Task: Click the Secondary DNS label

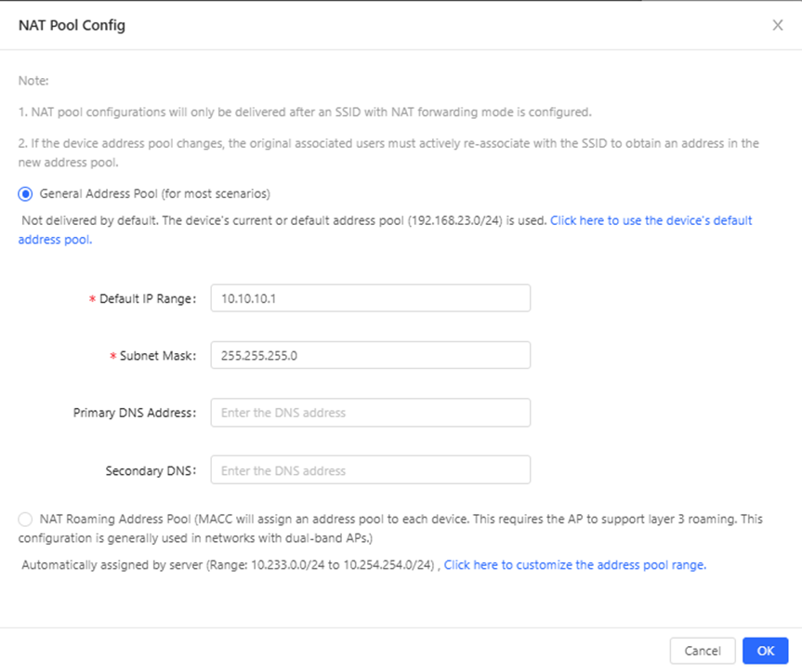Action: click(x=151, y=470)
